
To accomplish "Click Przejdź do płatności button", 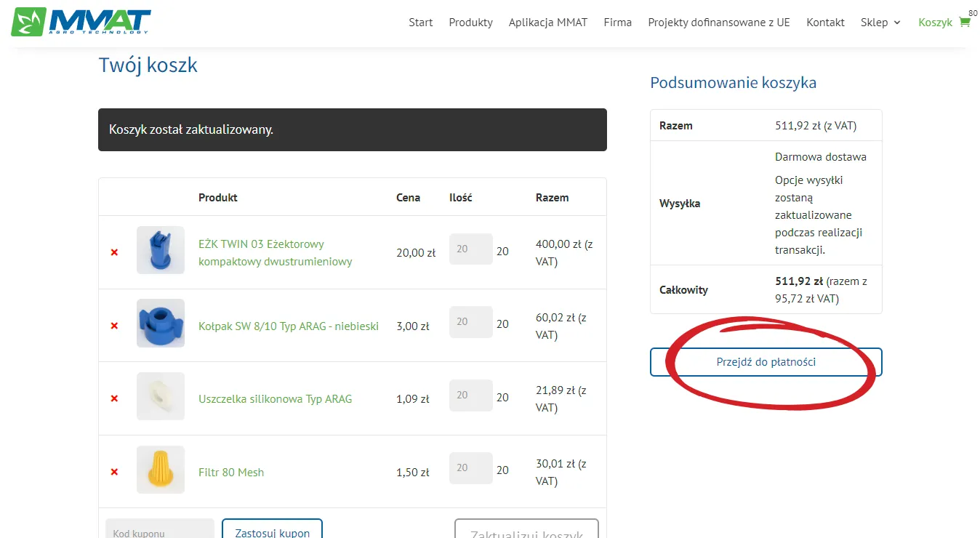I will pyautogui.click(x=766, y=362).
